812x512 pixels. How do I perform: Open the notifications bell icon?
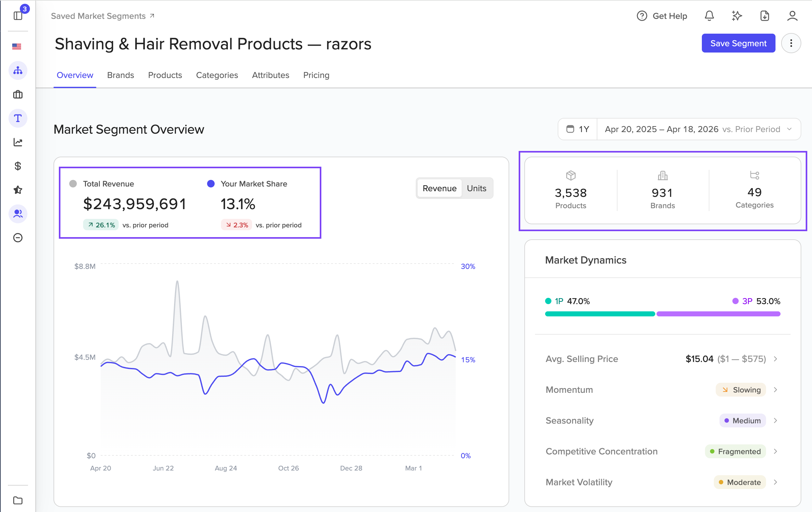pos(709,16)
